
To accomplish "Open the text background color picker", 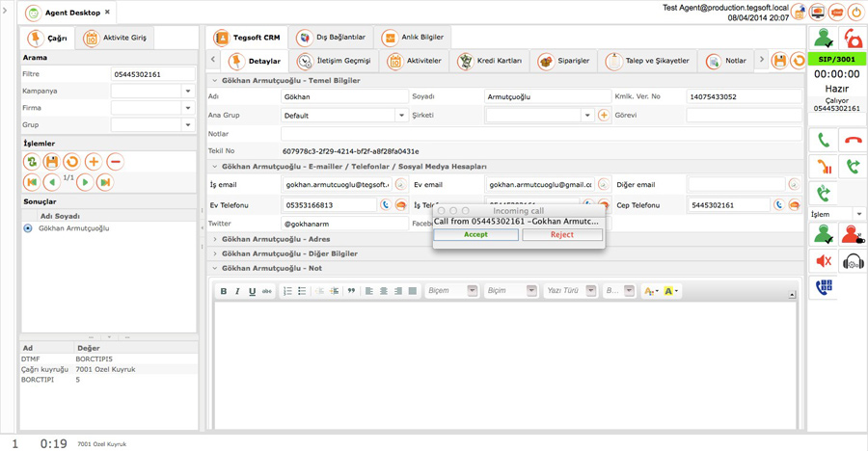I will [x=671, y=291].
